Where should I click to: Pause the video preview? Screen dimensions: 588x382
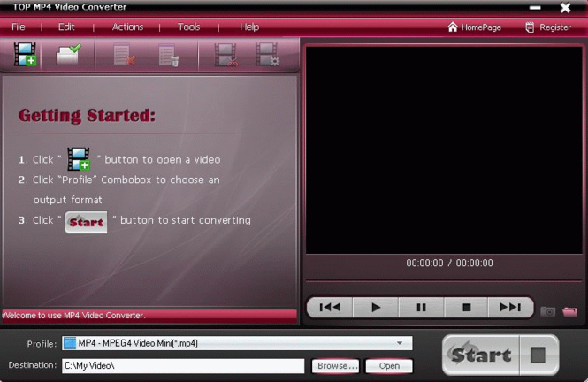[421, 308]
